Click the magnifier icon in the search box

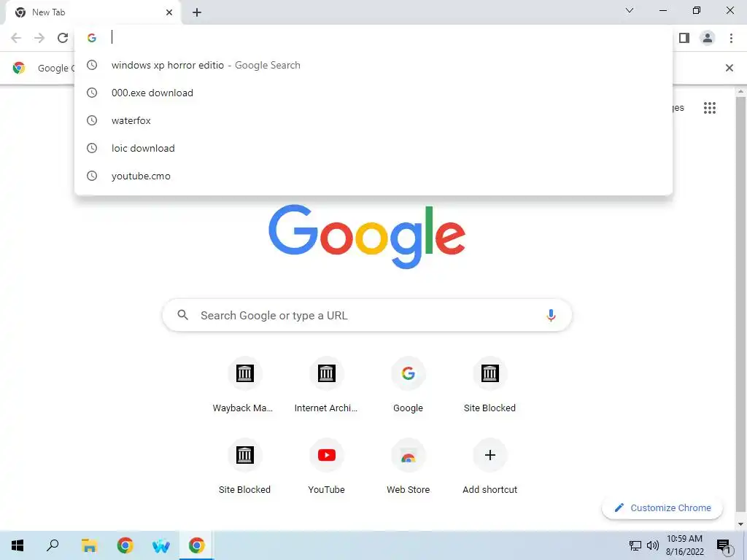(x=183, y=315)
